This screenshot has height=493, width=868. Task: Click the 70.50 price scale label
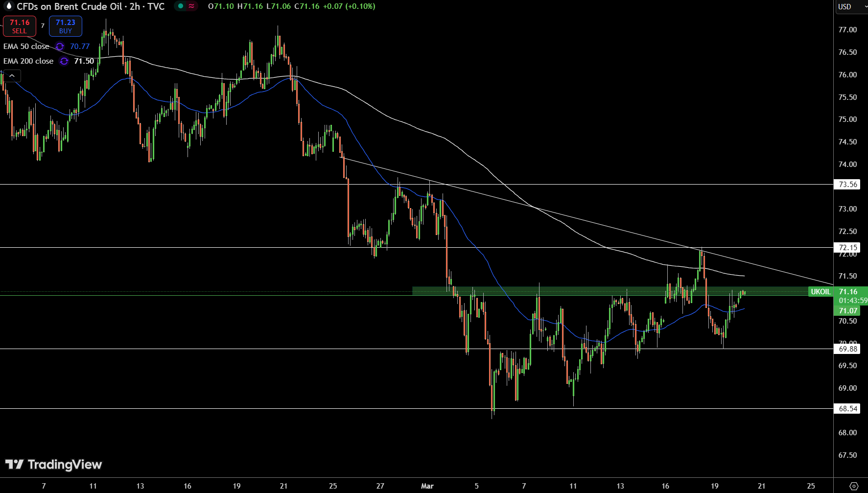tap(847, 321)
